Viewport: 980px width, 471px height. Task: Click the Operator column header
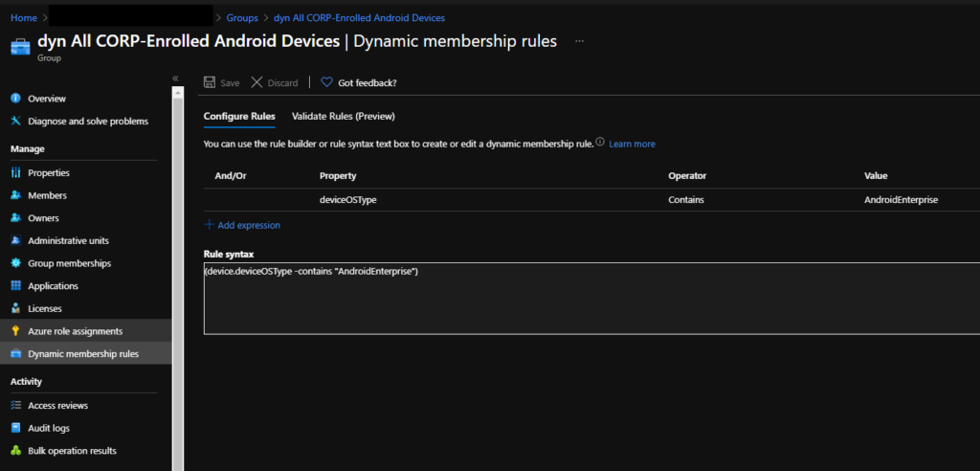tap(687, 176)
